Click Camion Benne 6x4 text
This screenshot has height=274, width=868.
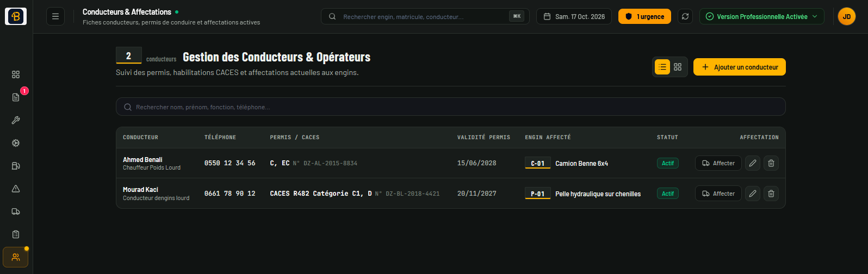tap(581, 163)
